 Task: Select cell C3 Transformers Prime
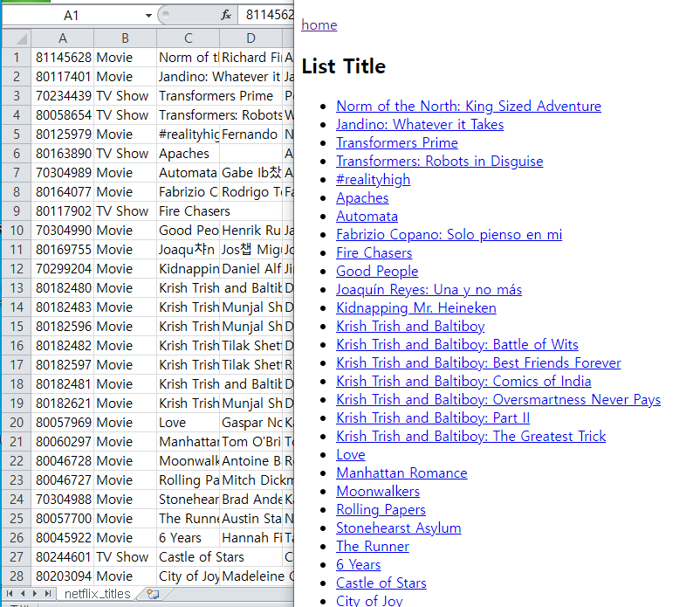tap(189, 96)
